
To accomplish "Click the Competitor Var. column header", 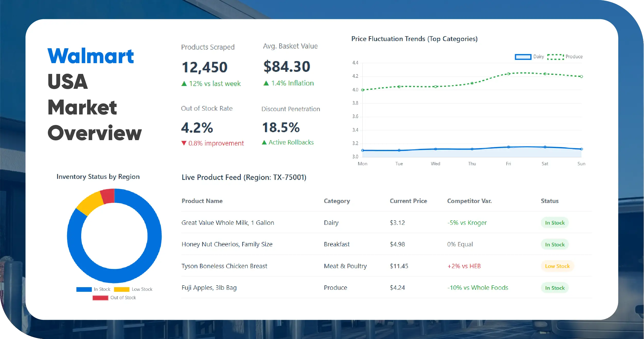I will pos(469,201).
